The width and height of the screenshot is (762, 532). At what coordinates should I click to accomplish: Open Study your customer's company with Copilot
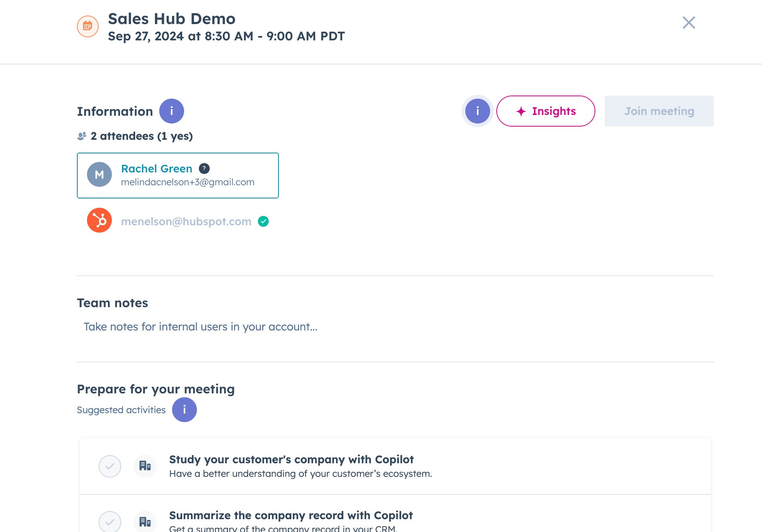[291, 459]
